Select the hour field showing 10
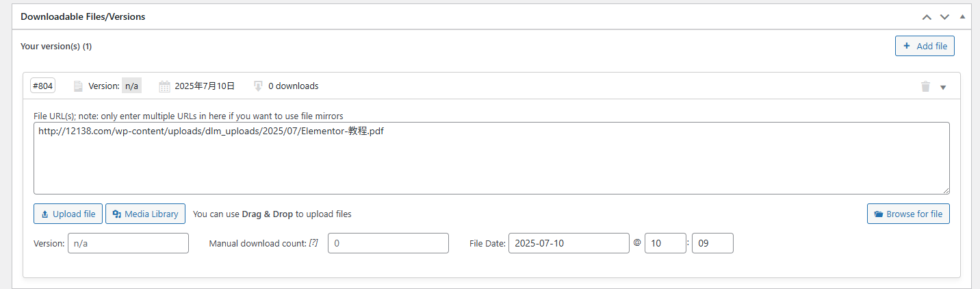Viewport: 980px width, 289px height. [665, 243]
